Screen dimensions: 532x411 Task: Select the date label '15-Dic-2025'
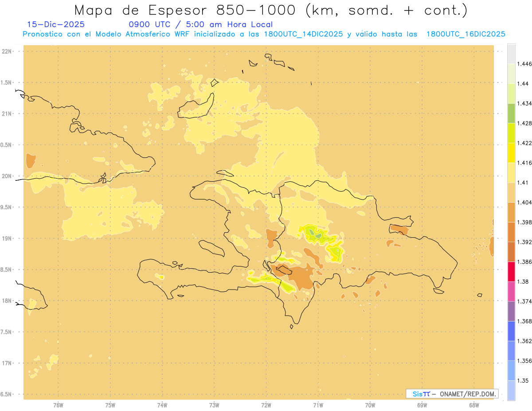pyautogui.click(x=56, y=25)
